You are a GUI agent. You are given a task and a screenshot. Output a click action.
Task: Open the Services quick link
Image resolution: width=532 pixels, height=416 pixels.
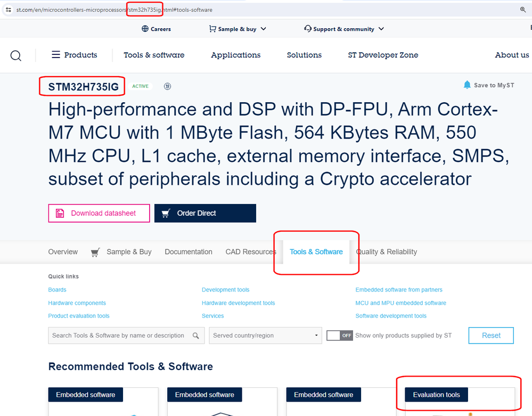[212, 316]
